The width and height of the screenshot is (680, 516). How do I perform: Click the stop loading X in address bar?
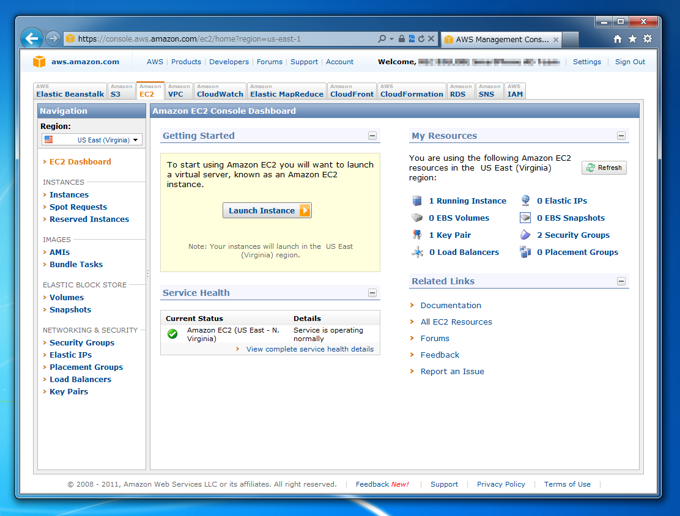pyautogui.click(x=431, y=39)
